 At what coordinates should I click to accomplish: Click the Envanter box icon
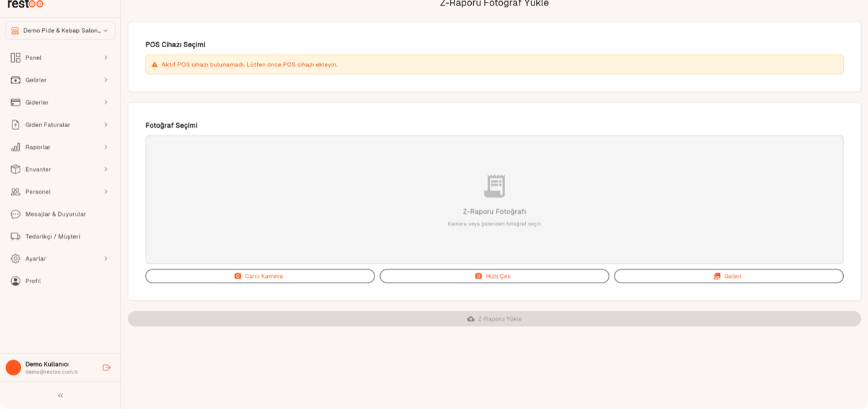pyautogui.click(x=15, y=169)
